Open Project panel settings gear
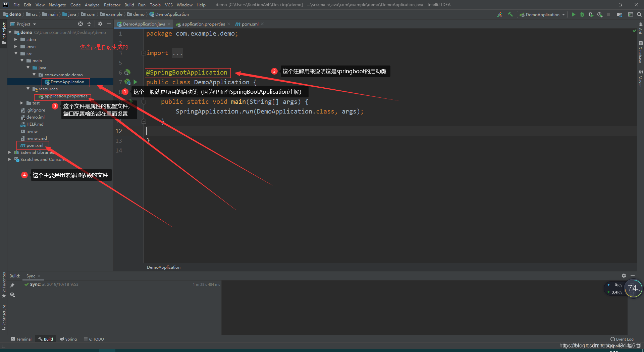The image size is (644, 352). pos(100,24)
